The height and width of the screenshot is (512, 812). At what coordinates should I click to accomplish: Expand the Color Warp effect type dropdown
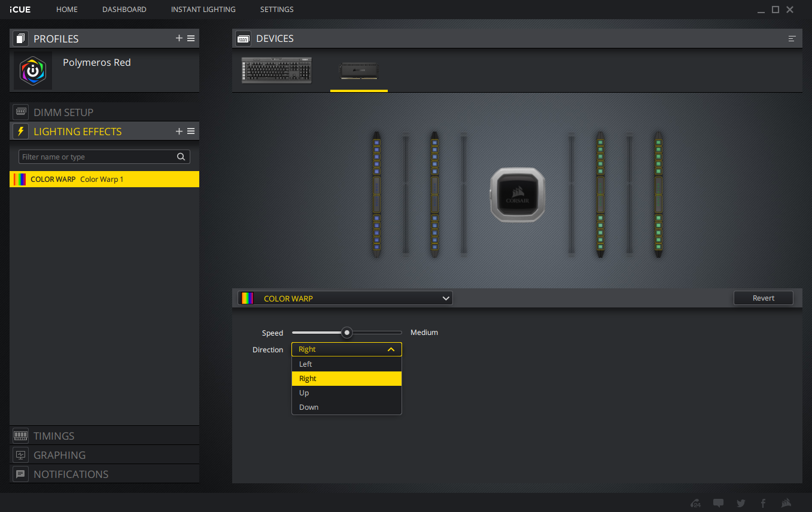(345, 298)
